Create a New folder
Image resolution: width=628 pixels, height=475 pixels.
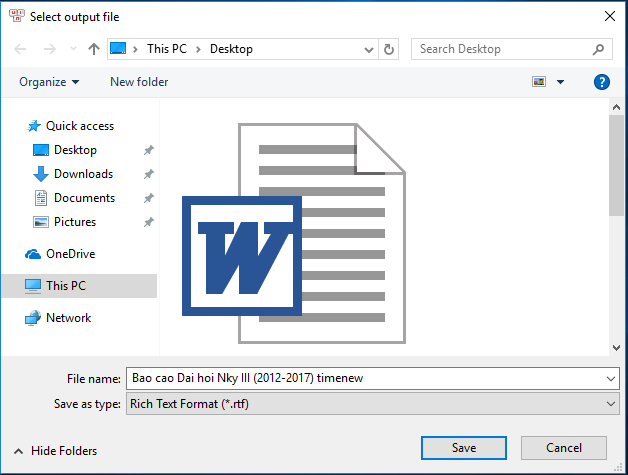click(x=139, y=82)
